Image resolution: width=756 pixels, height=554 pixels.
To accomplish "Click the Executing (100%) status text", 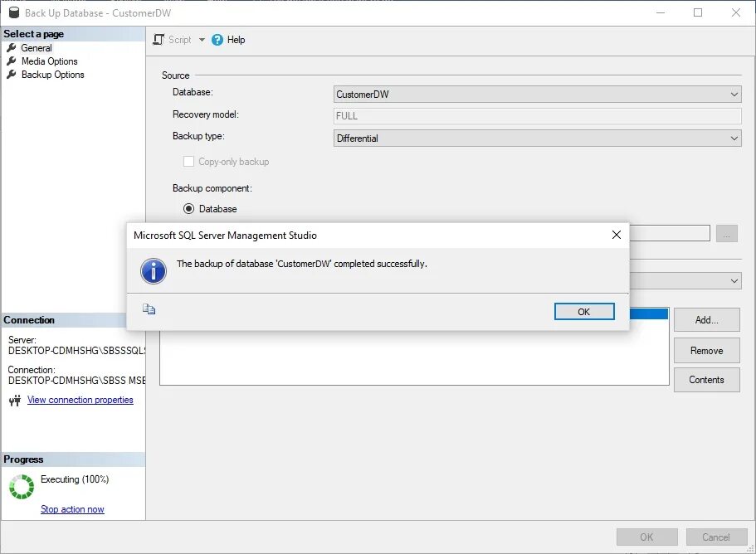I will [75, 479].
